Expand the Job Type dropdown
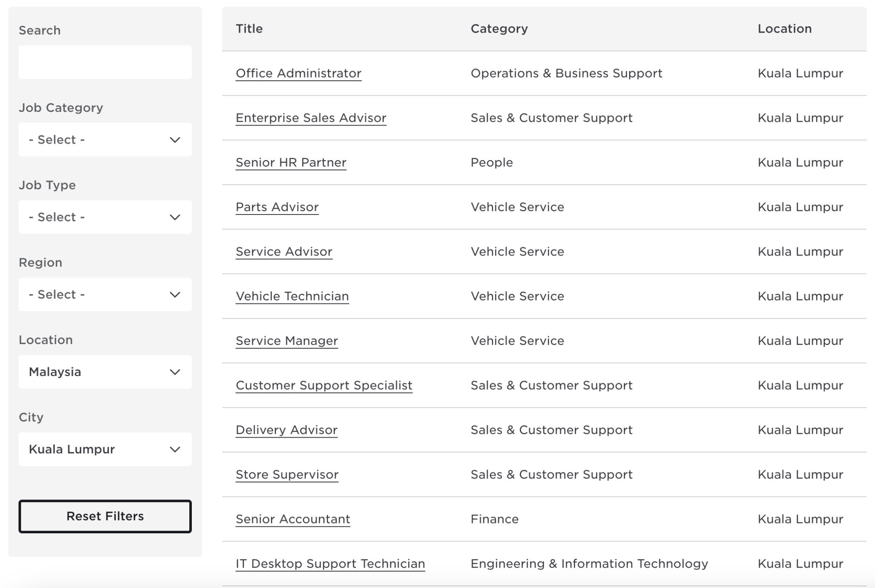 [x=105, y=217]
